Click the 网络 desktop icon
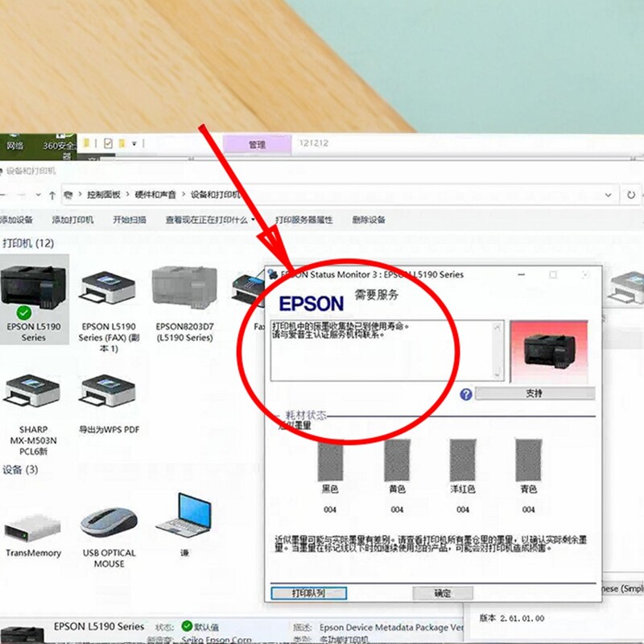The width and height of the screenshot is (644, 644). pyautogui.click(x=14, y=142)
